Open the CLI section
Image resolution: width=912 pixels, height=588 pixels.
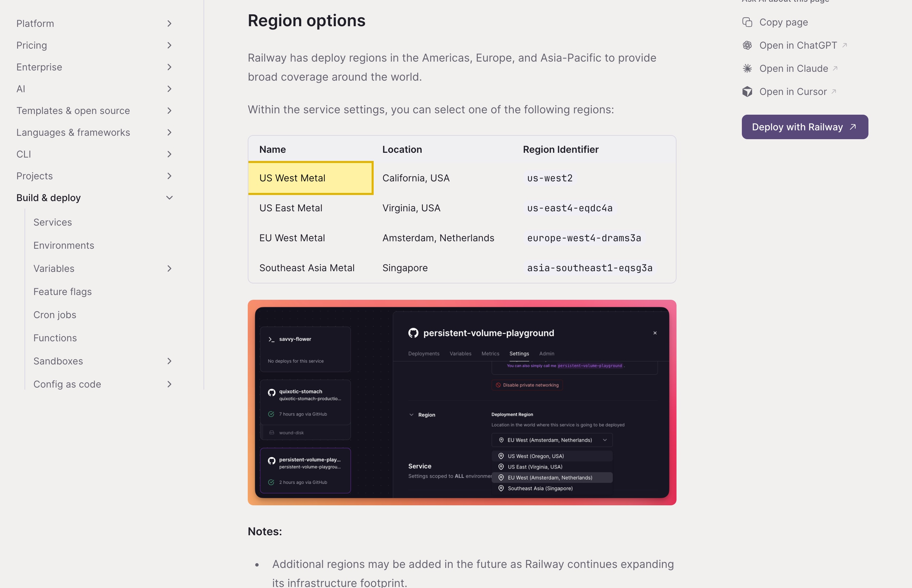pyautogui.click(x=24, y=154)
